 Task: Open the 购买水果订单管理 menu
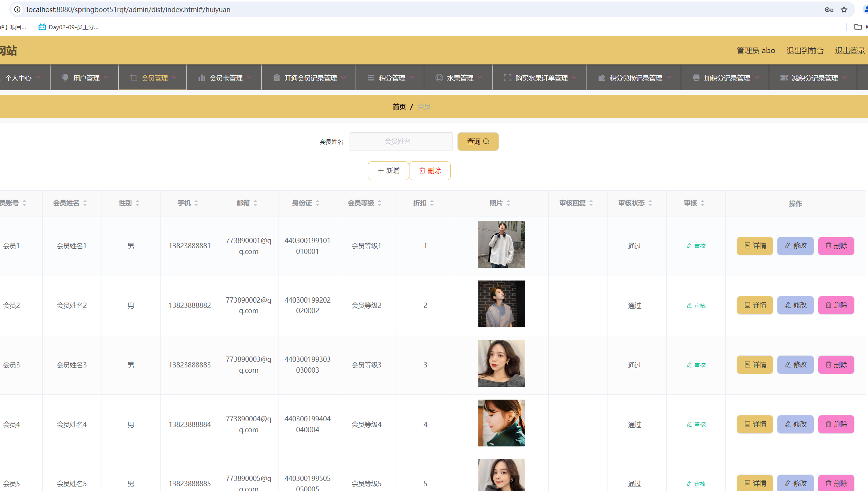(539, 78)
